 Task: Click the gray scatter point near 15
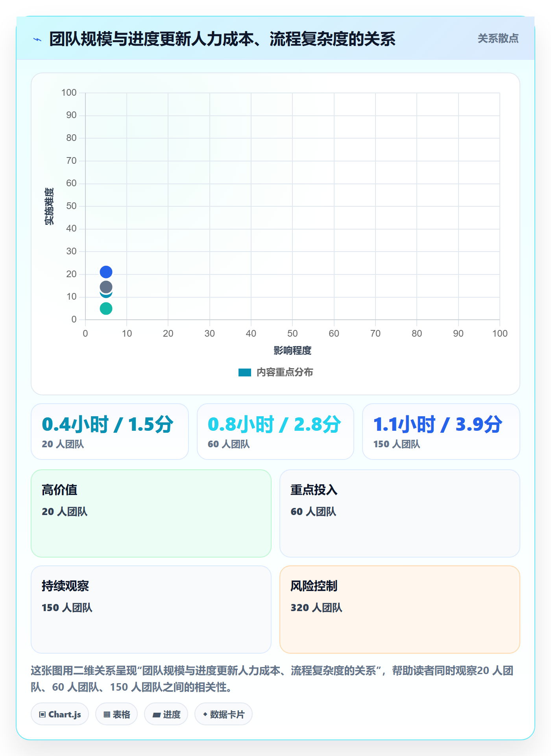(x=106, y=287)
